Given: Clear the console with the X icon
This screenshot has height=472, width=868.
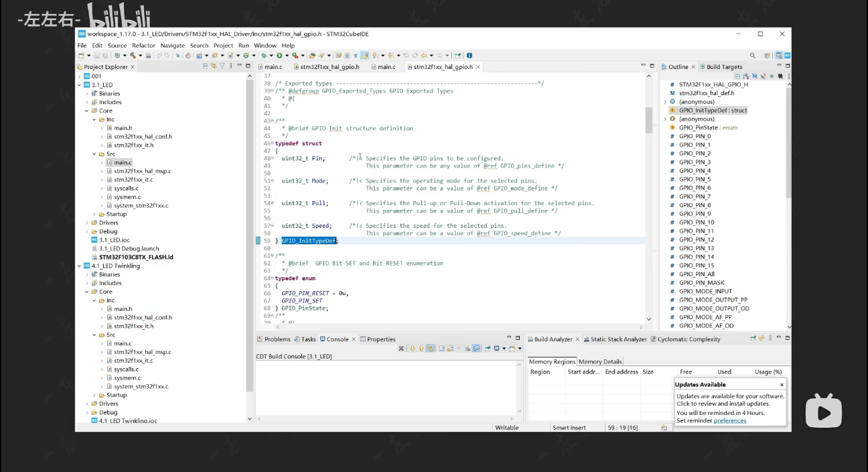Looking at the screenshot, I should point(401,349).
